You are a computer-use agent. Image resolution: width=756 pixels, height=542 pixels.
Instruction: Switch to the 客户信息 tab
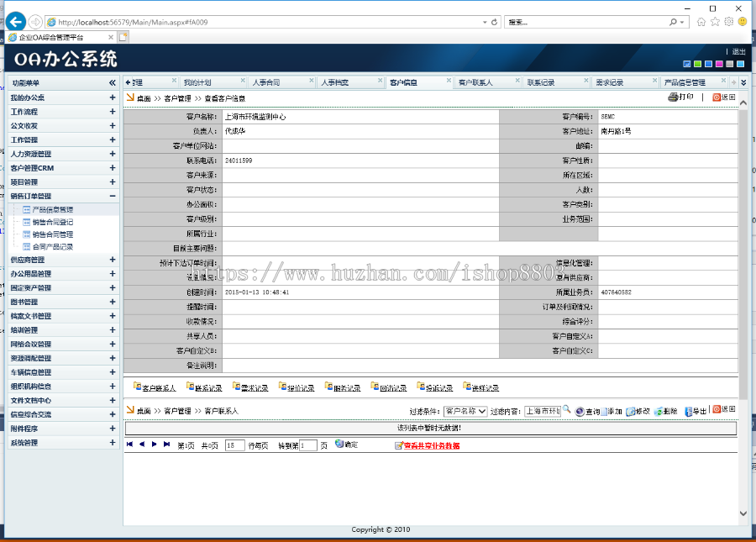pos(403,82)
